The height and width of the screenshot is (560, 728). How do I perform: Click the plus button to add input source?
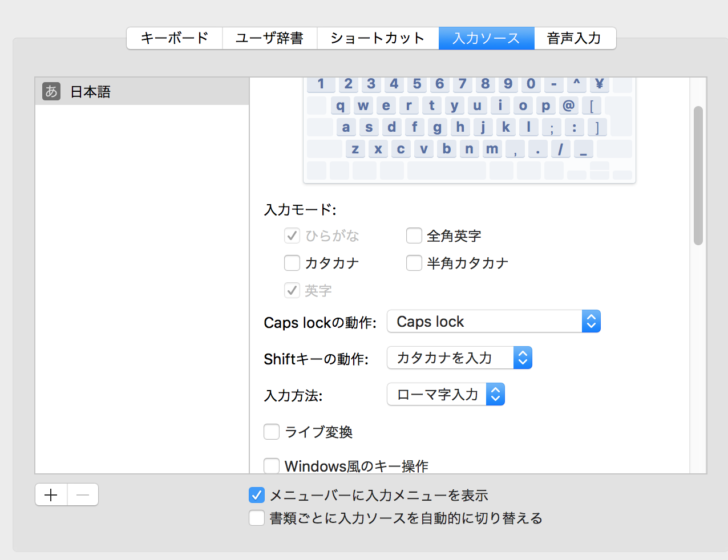[51, 495]
